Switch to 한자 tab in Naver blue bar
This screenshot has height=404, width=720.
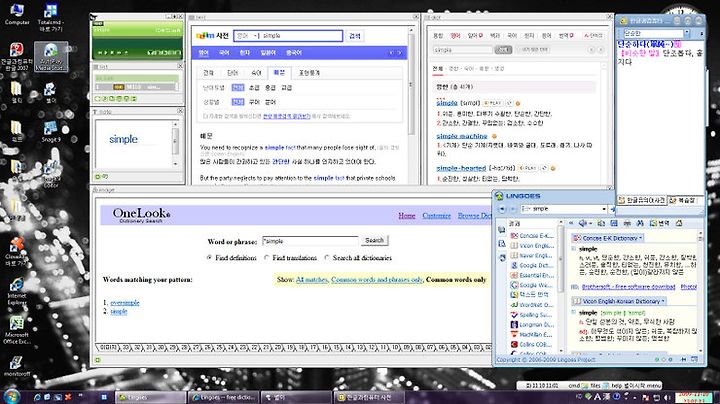(244, 53)
